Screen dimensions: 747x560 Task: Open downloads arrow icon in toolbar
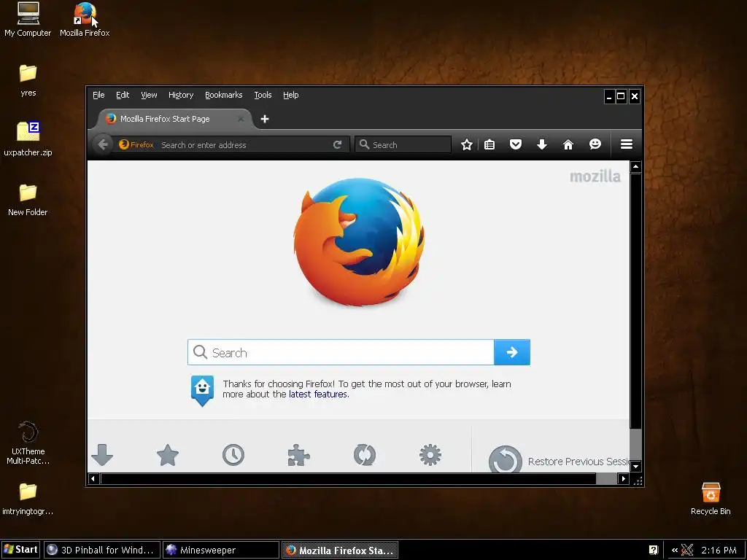542,144
